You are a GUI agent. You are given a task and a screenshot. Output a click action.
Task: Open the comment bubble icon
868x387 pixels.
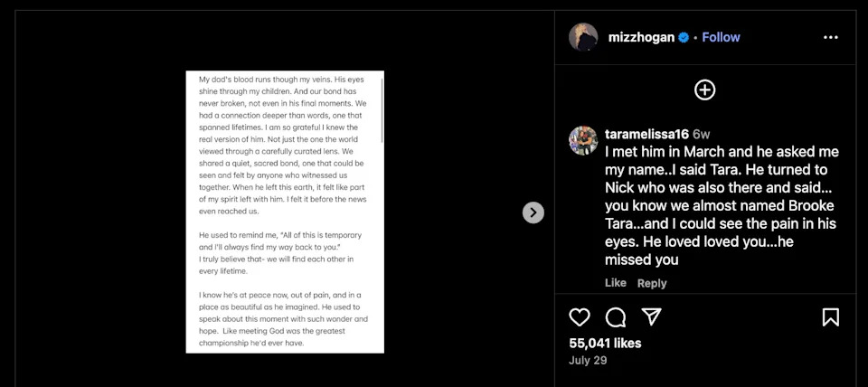click(x=616, y=317)
